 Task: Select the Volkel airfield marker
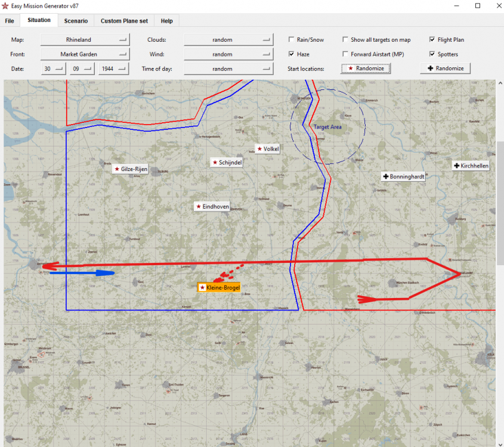[267, 149]
